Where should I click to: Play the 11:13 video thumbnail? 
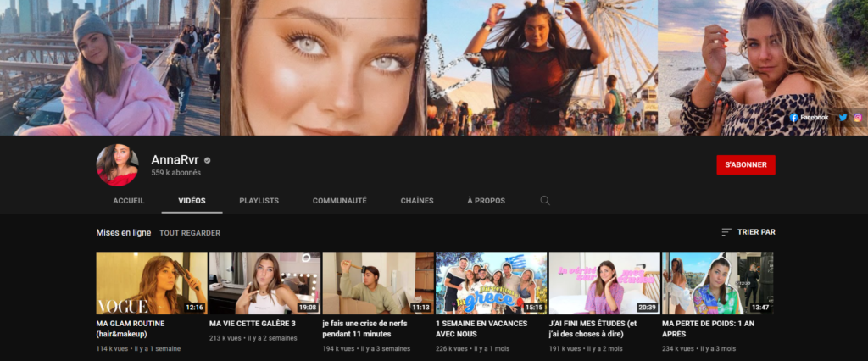[378, 283]
